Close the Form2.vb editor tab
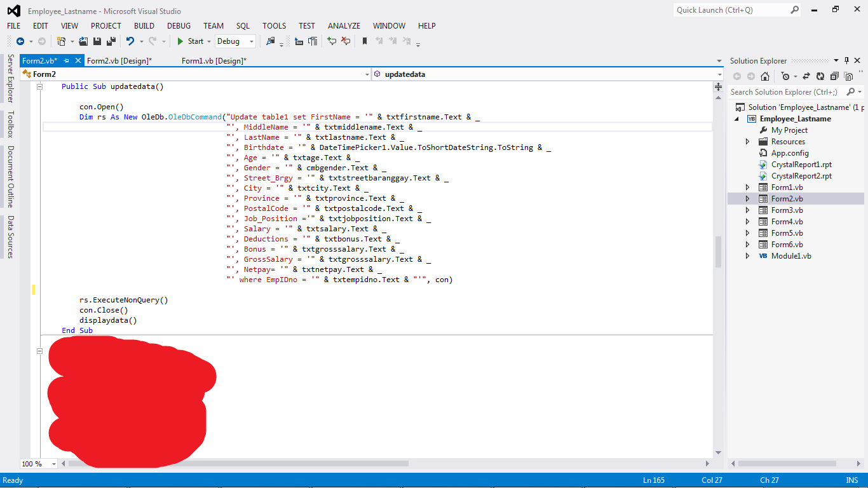Viewport: 868px width, 488px height. pos(78,60)
